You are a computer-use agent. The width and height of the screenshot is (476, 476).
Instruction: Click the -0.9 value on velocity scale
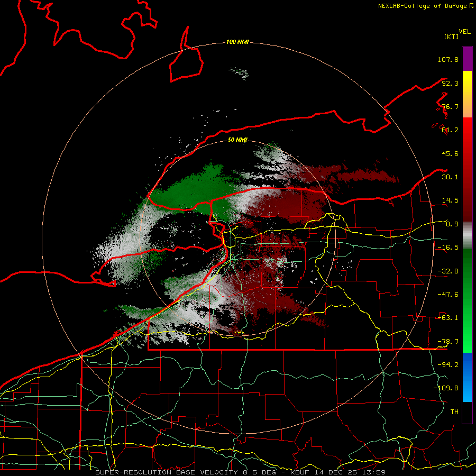coord(450,224)
